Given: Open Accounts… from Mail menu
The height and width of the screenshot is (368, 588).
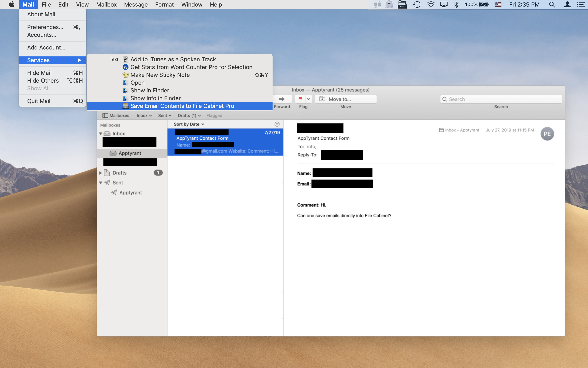Looking at the screenshot, I should click(x=52, y=35).
